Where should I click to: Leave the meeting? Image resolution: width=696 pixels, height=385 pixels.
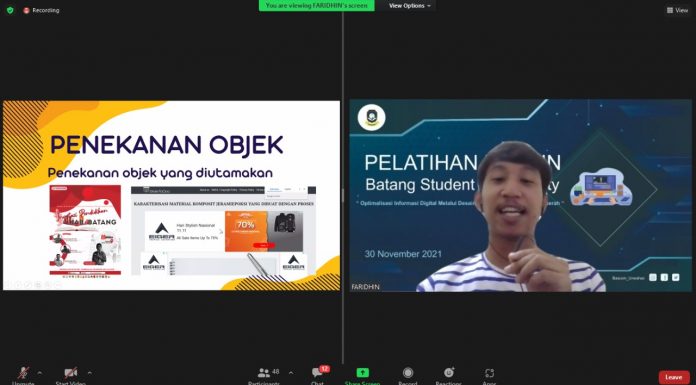674,377
